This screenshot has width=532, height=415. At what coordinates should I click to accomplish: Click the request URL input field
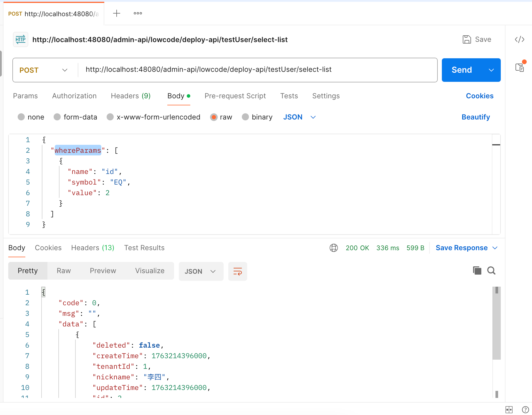(256, 69)
